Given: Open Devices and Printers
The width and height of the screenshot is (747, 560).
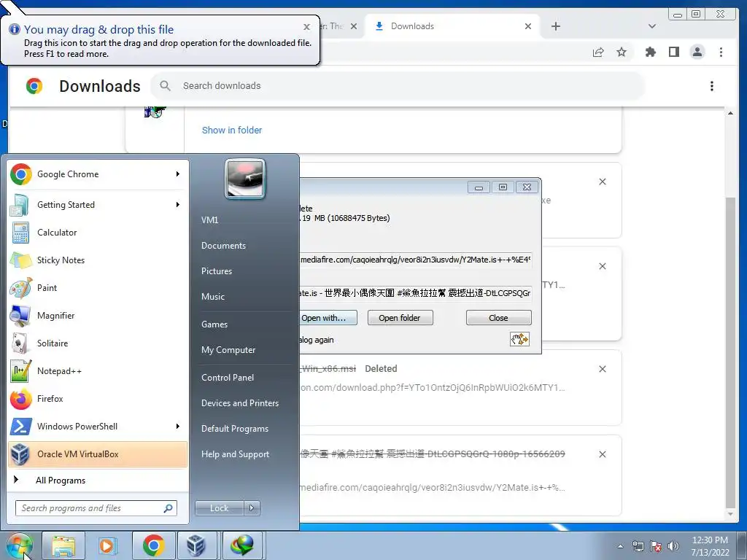Looking at the screenshot, I should [239, 403].
